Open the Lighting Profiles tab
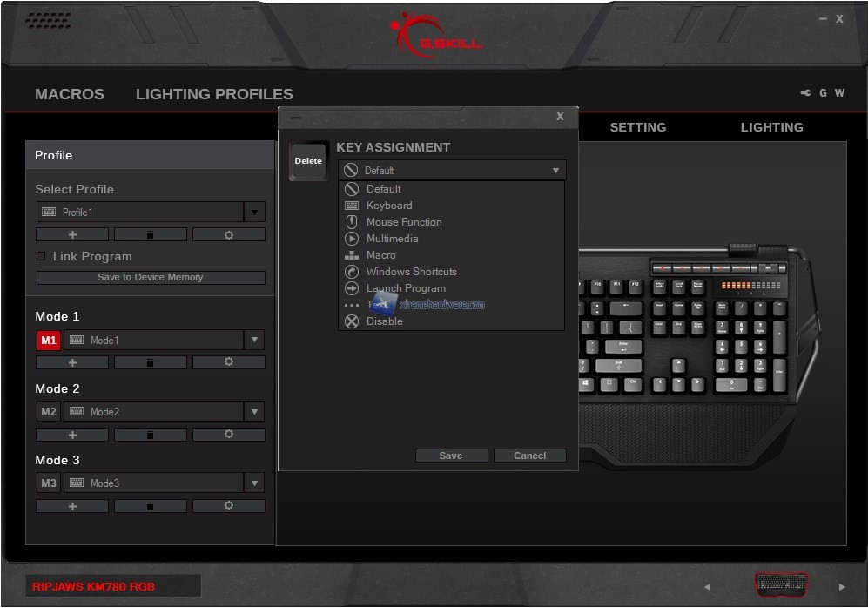 pyautogui.click(x=214, y=94)
